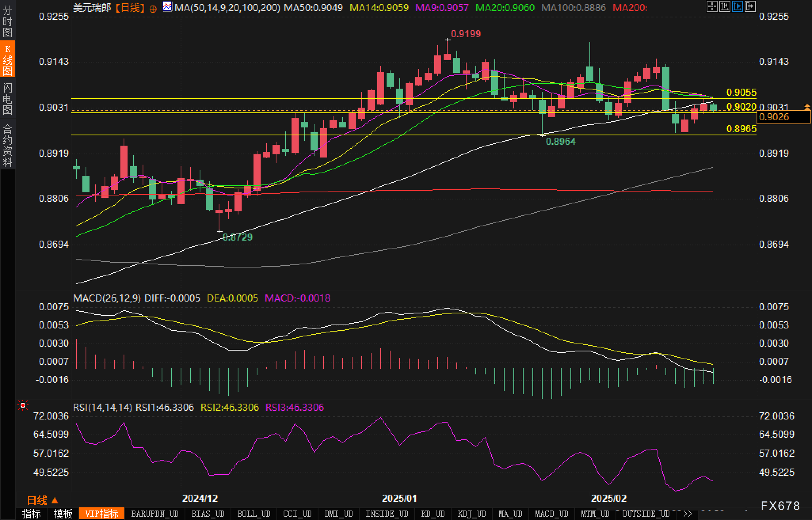Click the 0.9055 yellow horizontal level line label

[x=741, y=92]
